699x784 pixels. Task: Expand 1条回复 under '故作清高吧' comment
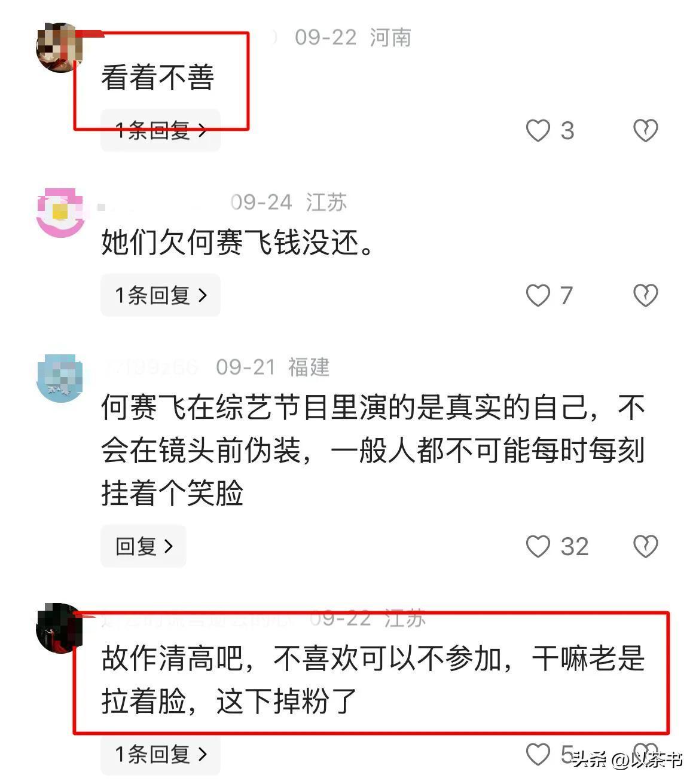click(160, 754)
